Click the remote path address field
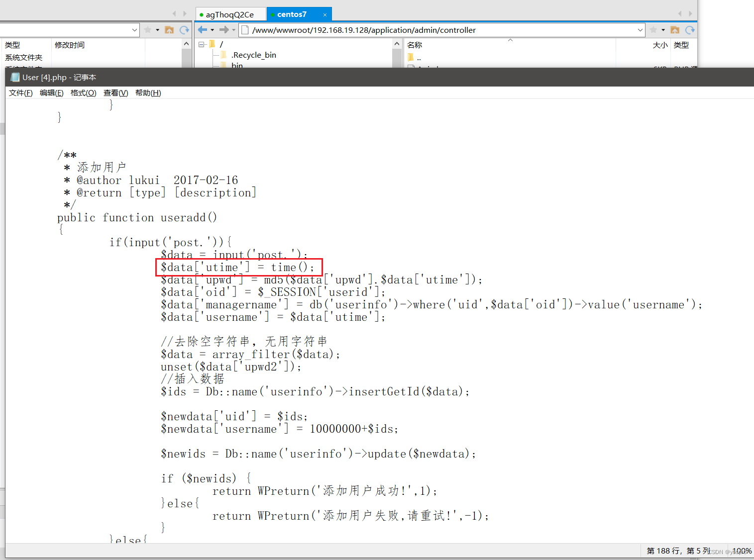Screen dimensions: 754x560 coord(441,30)
